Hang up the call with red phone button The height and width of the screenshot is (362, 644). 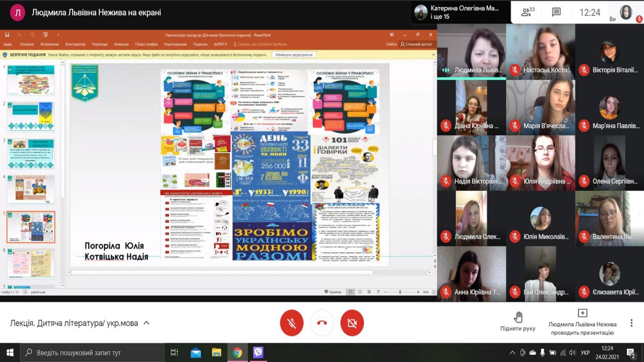322,323
